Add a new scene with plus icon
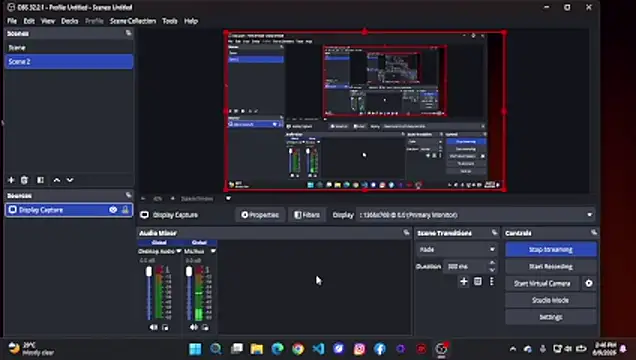The width and height of the screenshot is (636, 360). 11,180
